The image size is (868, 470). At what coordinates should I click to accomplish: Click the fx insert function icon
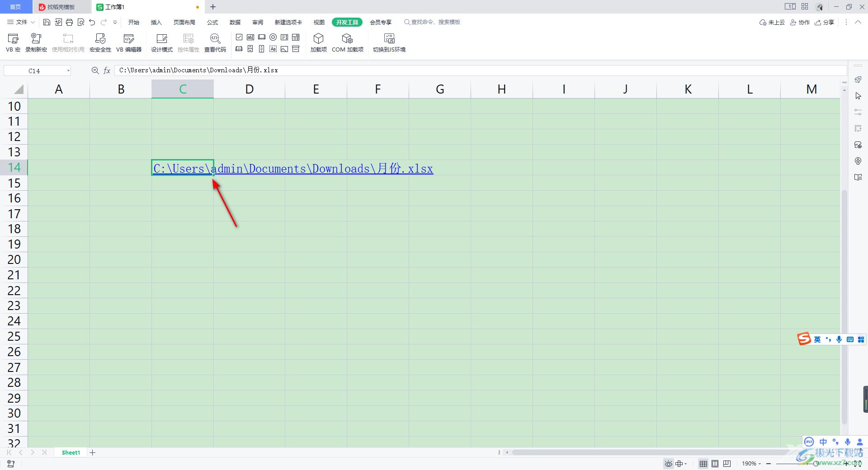point(107,70)
